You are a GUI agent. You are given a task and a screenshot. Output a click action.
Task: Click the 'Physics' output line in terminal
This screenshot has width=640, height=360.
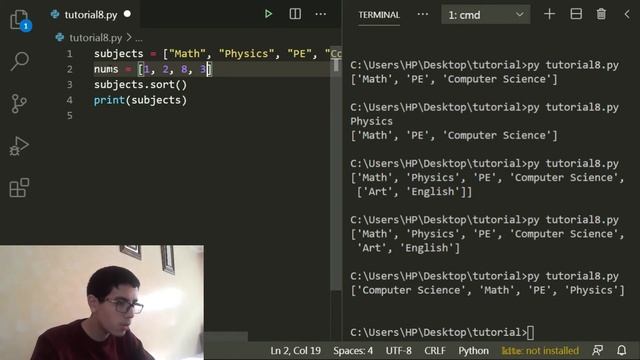coord(371,122)
